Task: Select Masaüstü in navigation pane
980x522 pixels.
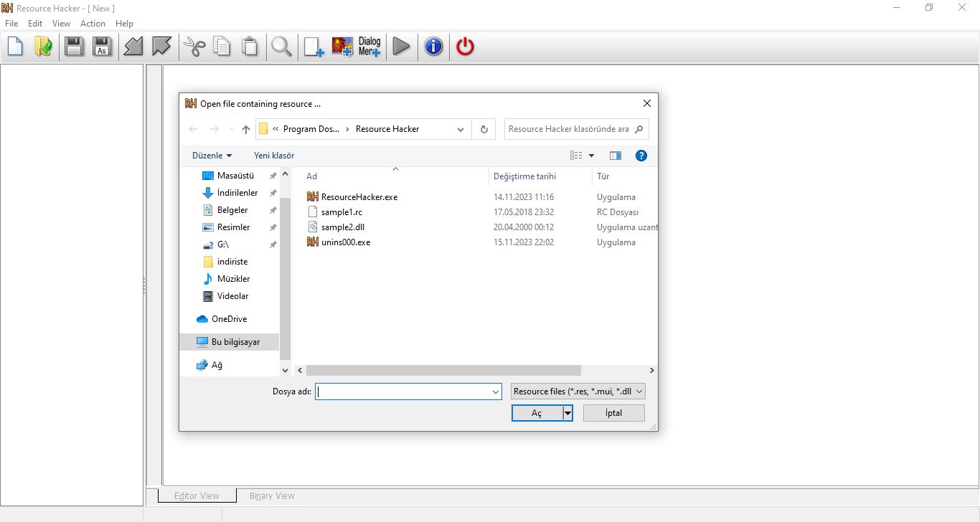Action: click(235, 176)
